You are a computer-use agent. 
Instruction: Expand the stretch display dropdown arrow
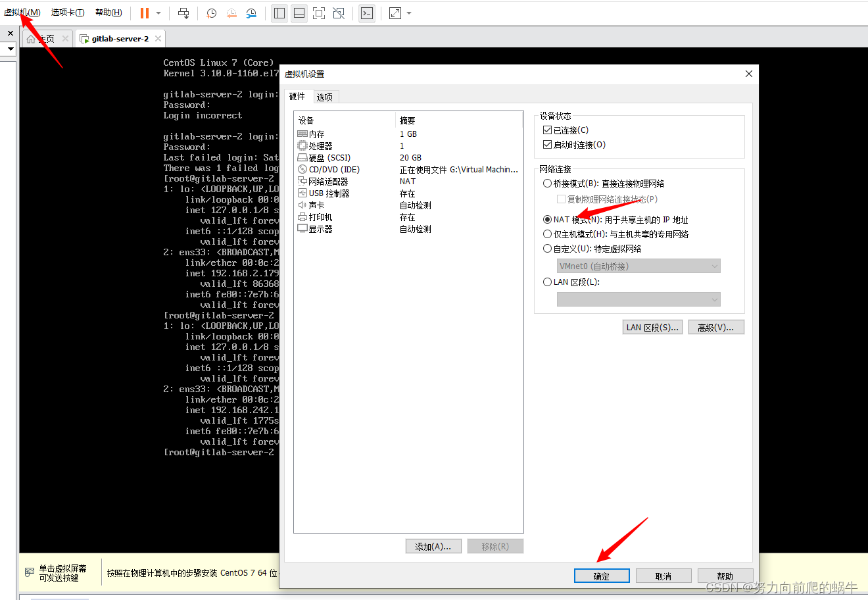pos(409,13)
